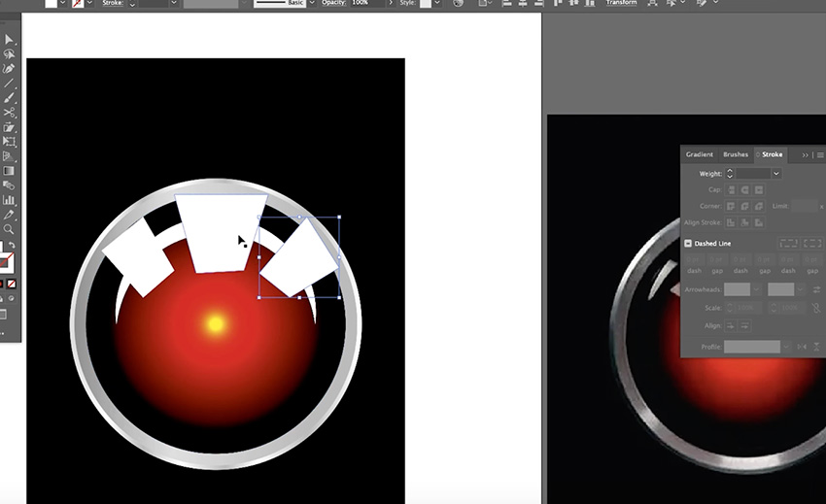Viewport: 826px width, 504px height.
Task: Click the None color button in toolbar
Action: tap(11, 284)
